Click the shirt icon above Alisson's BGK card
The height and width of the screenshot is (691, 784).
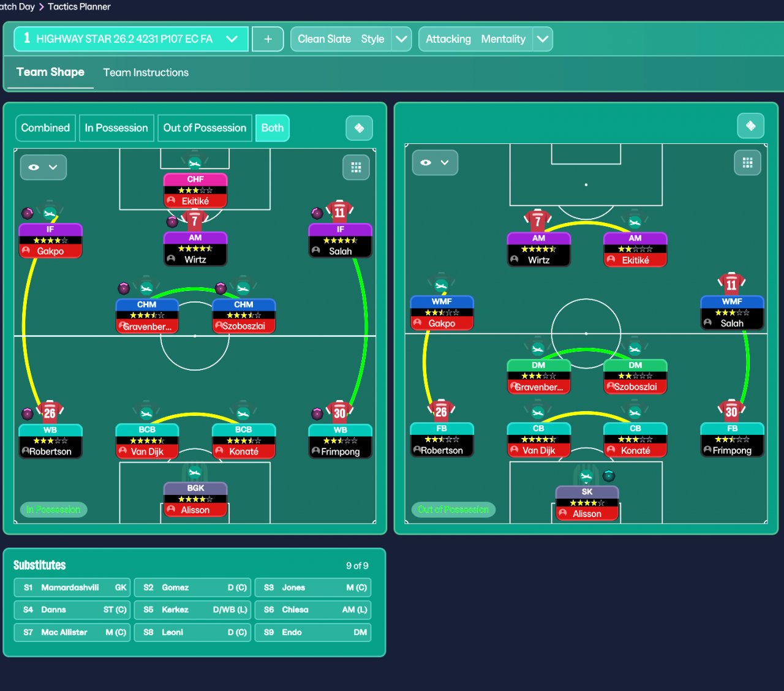[x=195, y=472]
